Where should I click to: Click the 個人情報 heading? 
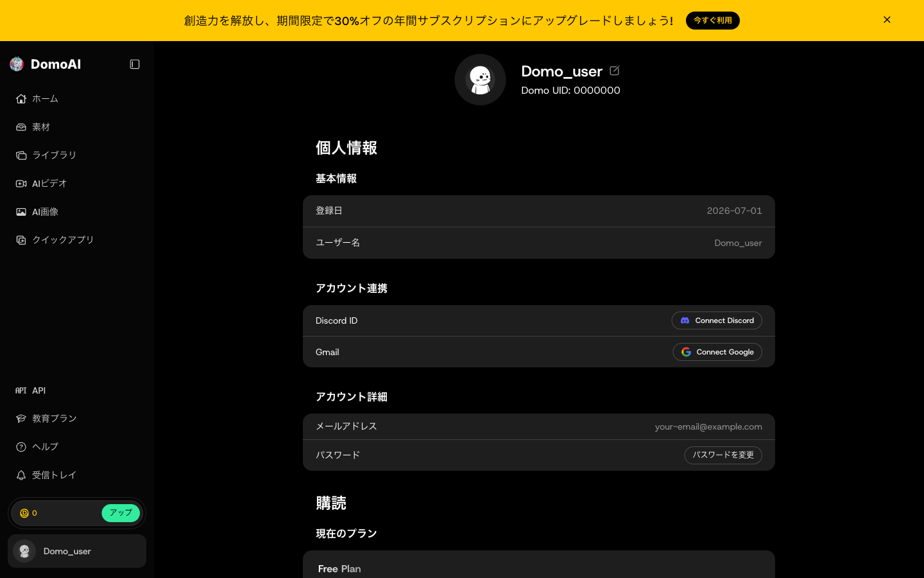tap(346, 148)
